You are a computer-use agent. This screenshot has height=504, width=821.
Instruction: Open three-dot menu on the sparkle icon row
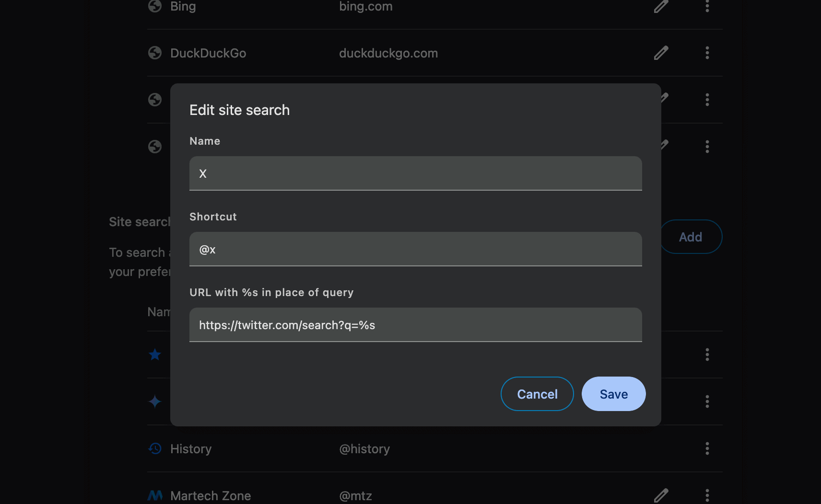coord(707,401)
